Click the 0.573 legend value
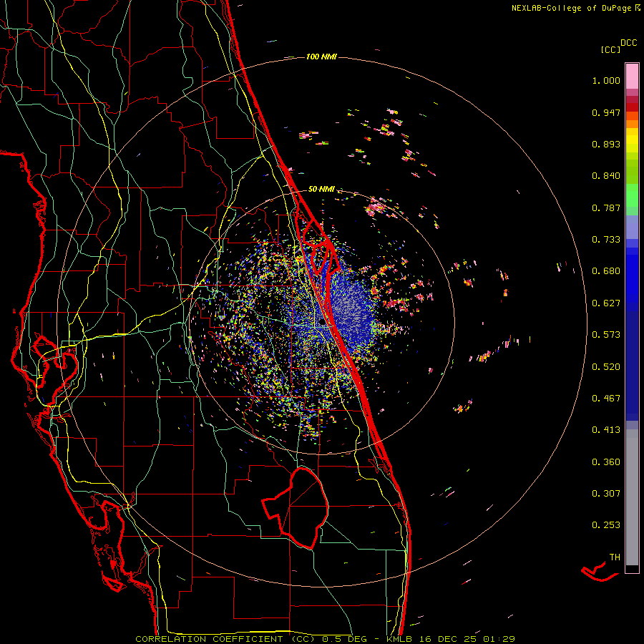644x644 pixels. (606, 335)
